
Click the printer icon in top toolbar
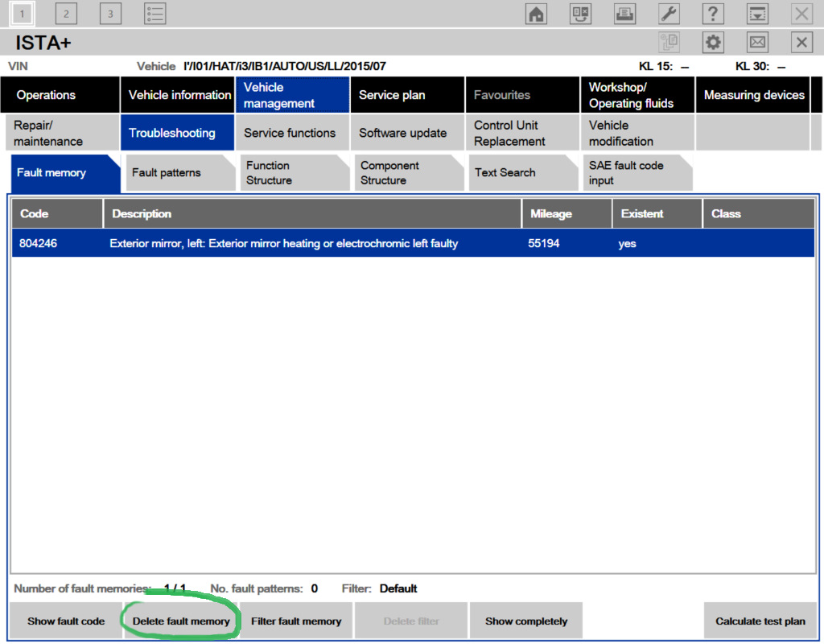pos(624,14)
